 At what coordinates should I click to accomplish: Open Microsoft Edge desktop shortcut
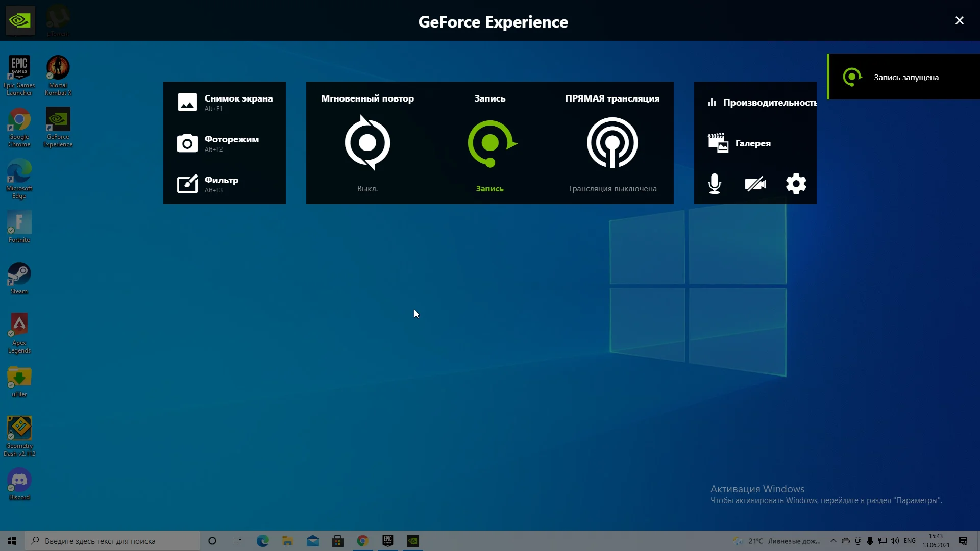point(19,179)
